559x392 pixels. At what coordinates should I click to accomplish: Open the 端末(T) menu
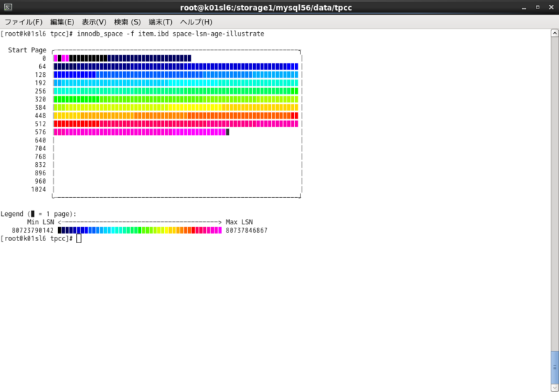click(161, 22)
